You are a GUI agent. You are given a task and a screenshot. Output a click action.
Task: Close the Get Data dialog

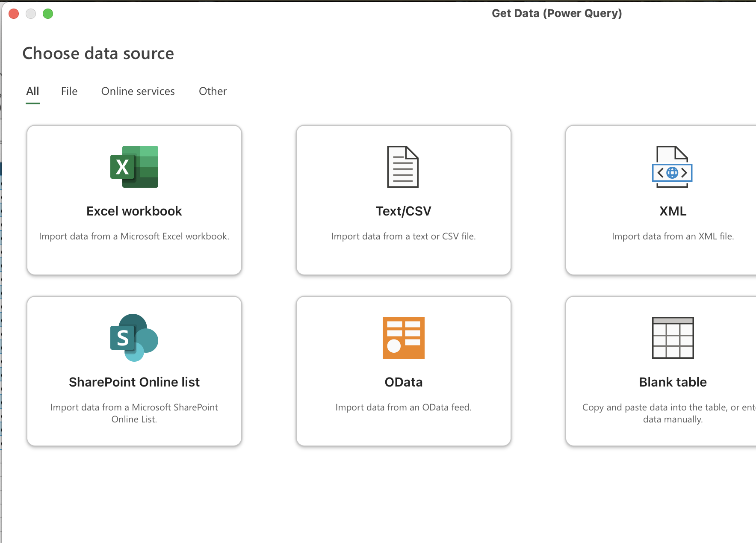pyautogui.click(x=13, y=13)
